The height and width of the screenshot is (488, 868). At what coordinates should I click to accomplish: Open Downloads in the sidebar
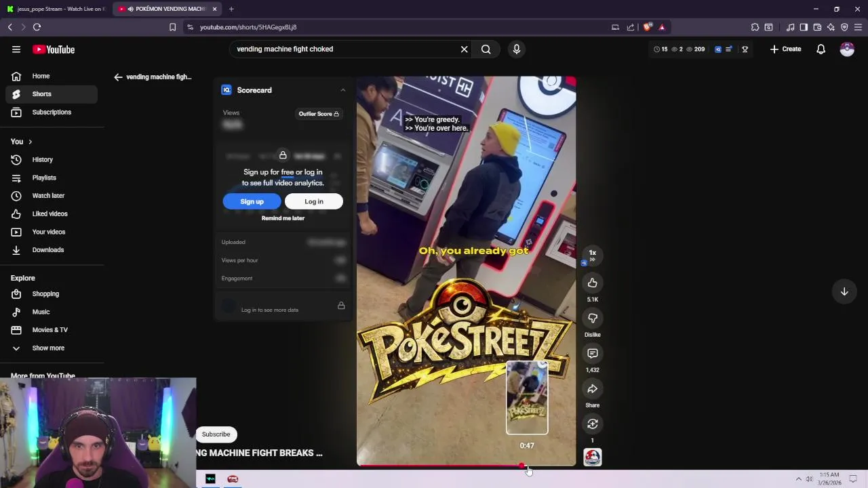pos(52,250)
